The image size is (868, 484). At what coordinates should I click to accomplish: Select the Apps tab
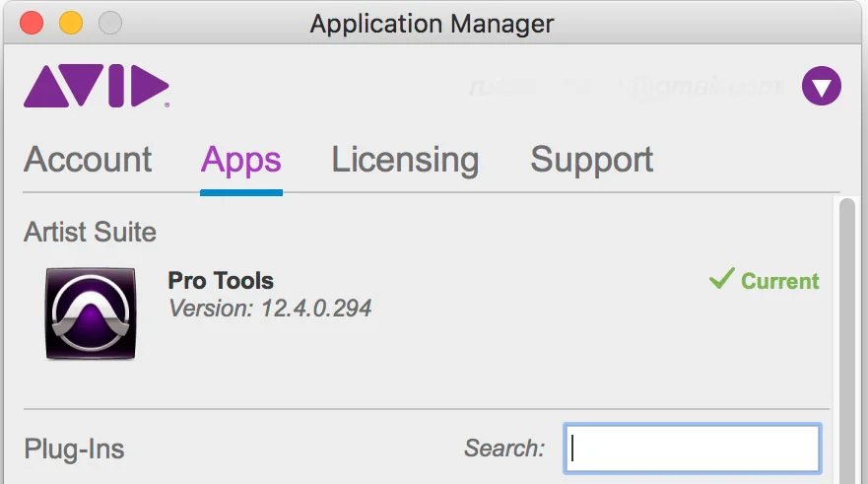(x=240, y=161)
